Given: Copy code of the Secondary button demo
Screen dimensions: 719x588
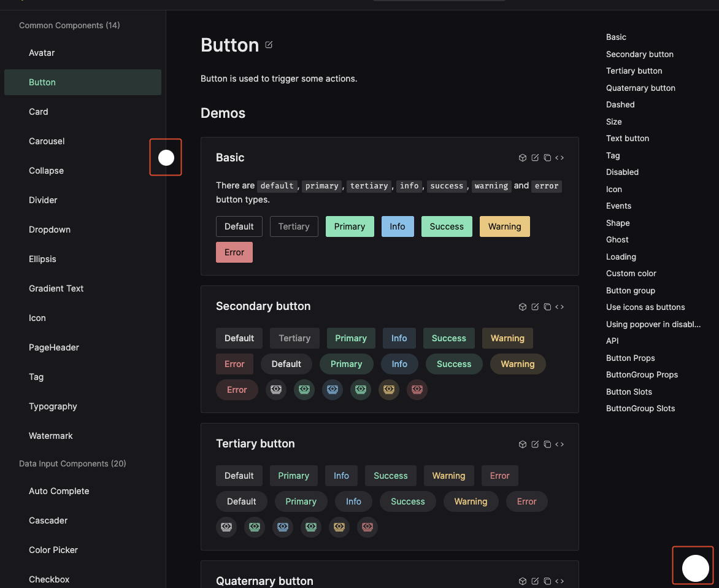Looking at the screenshot, I should coord(547,306).
